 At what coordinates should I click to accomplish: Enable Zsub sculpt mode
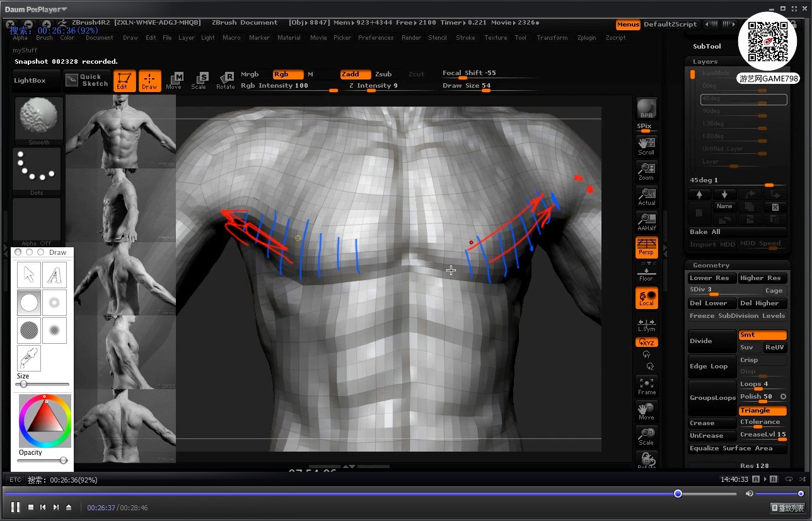point(383,74)
